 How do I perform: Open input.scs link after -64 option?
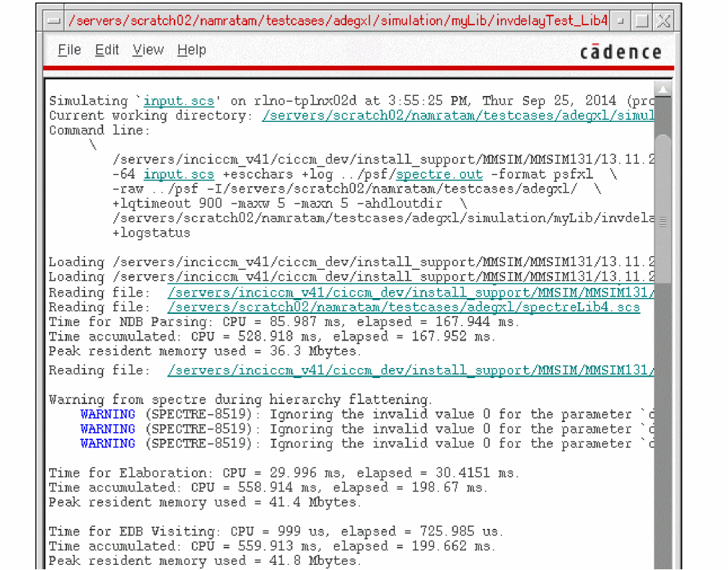point(179,174)
